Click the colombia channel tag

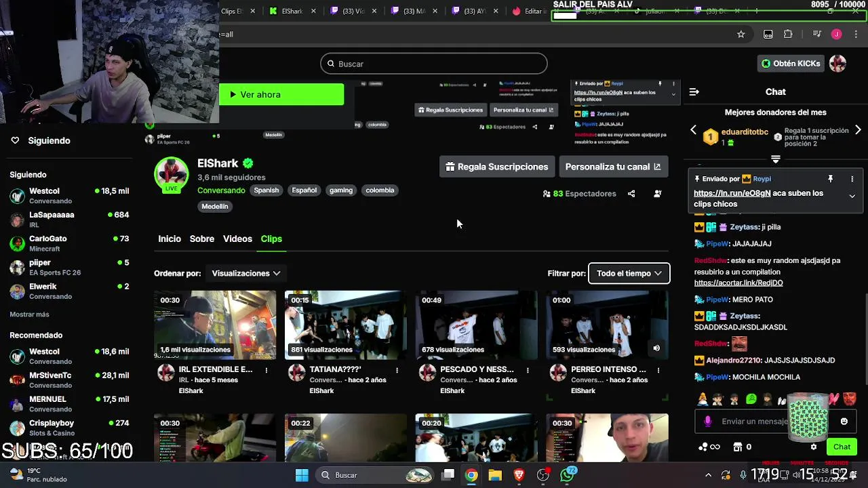coord(380,190)
